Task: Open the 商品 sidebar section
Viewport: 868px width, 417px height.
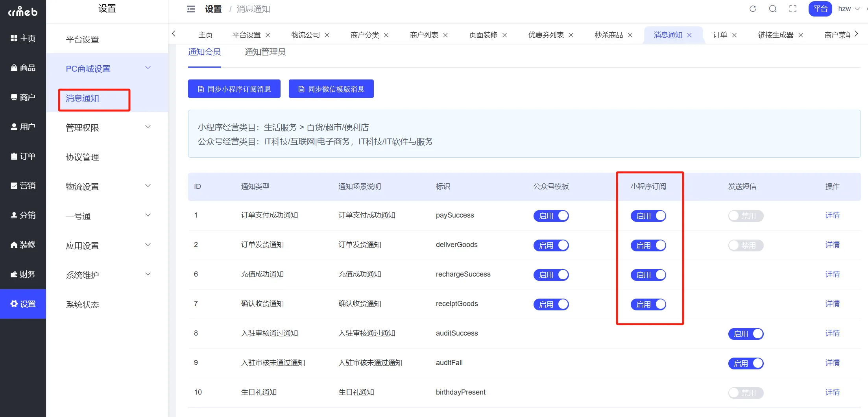Action: tap(23, 68)
